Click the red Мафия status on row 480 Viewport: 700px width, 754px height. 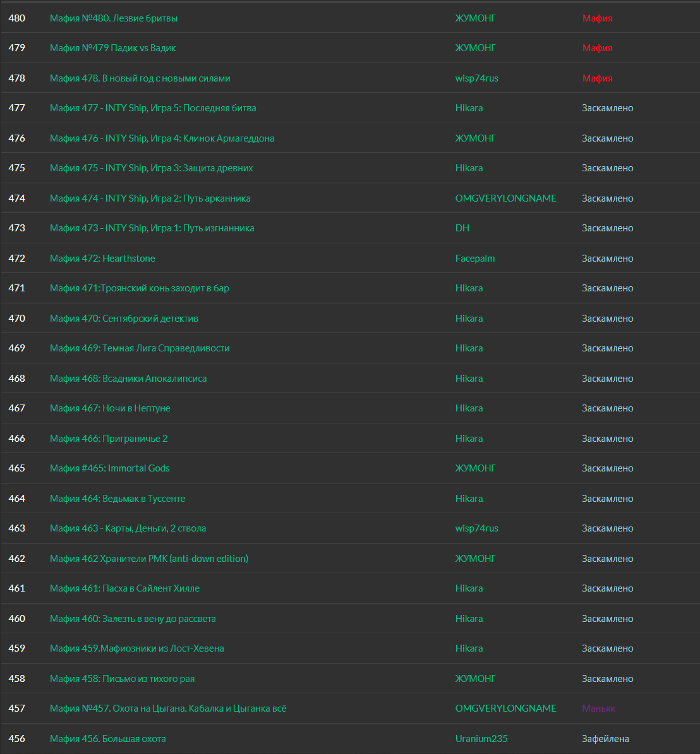point(597,18)
